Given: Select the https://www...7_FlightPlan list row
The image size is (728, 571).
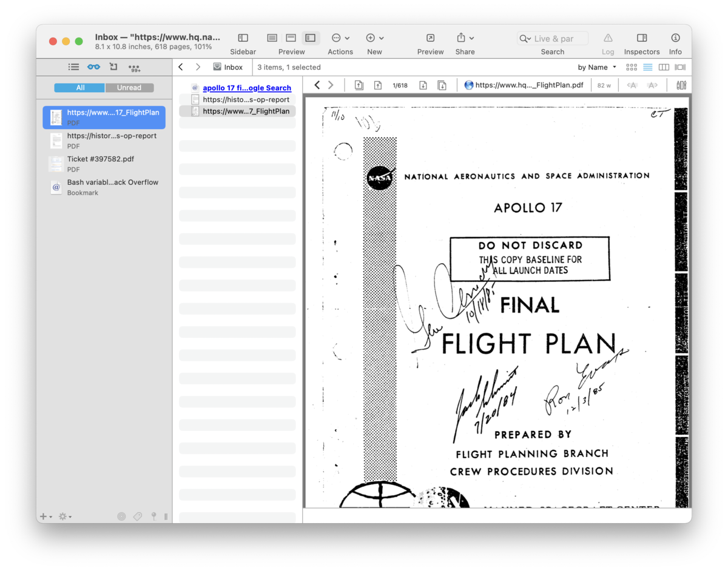Looking at the screenshot, I should click(x=237, y=111).
